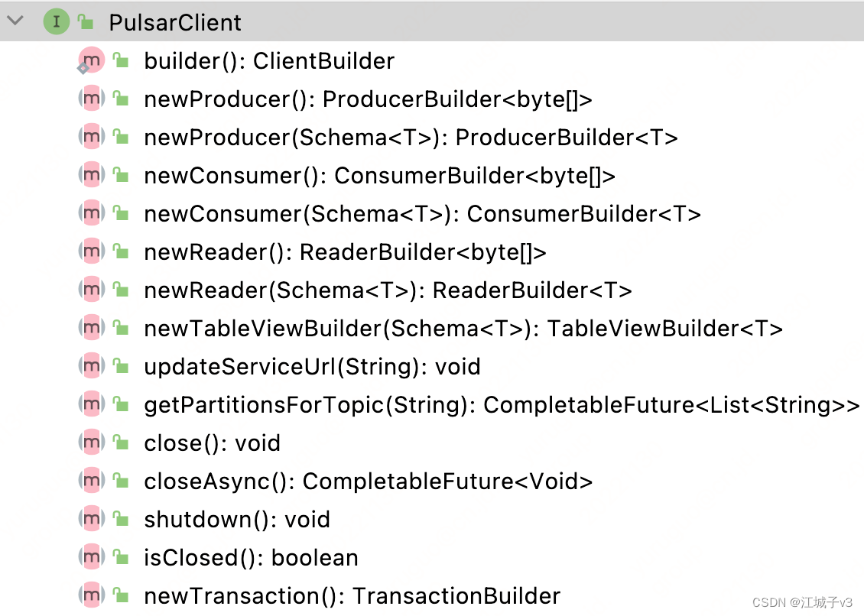This screenshot has width=864, height=616.
Task: Click the method icon beside close()
Action: click(x=91, y=442)
